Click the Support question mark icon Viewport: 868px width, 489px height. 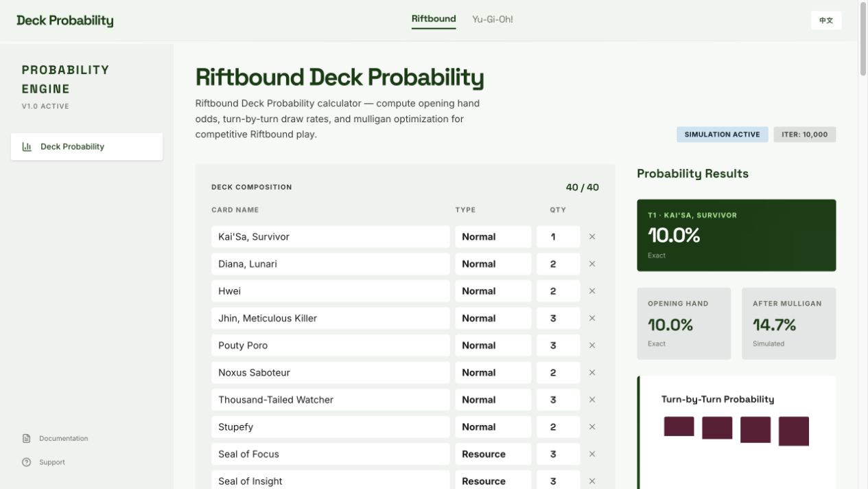point(27,462)
